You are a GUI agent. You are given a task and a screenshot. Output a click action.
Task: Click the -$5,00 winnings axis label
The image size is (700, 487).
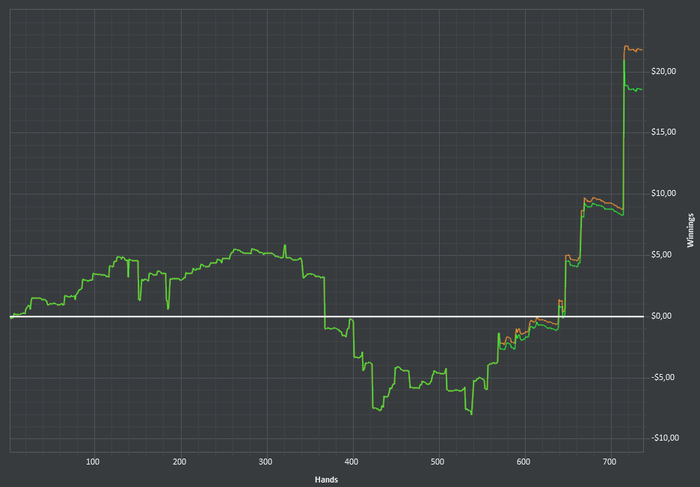coord(662,378)
